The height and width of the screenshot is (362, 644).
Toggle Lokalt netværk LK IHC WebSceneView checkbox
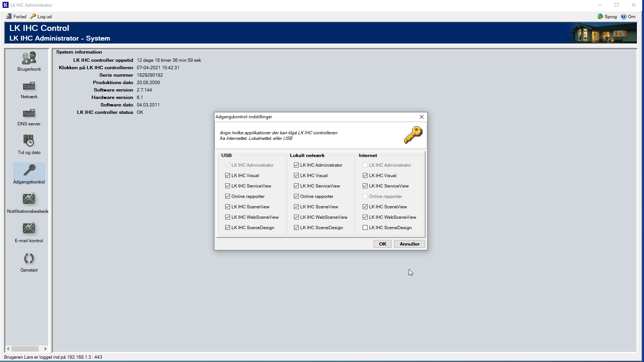(296, 217)
